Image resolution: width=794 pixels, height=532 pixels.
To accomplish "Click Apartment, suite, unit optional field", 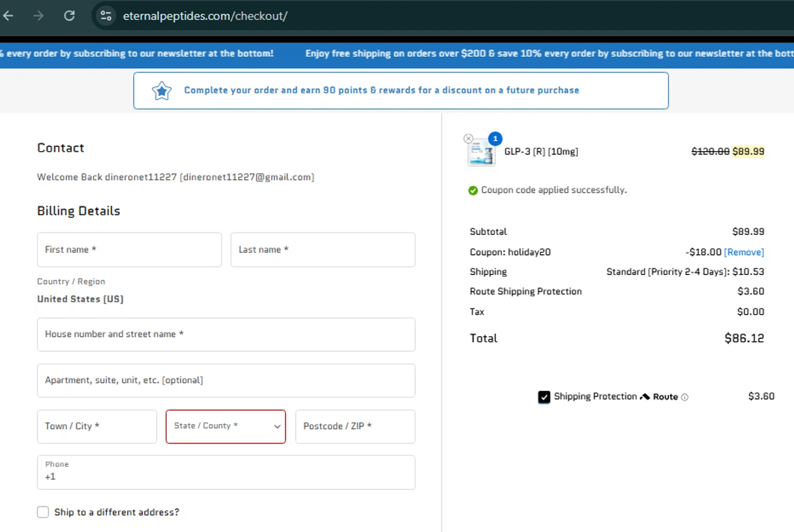I will [x=226, y=380].
